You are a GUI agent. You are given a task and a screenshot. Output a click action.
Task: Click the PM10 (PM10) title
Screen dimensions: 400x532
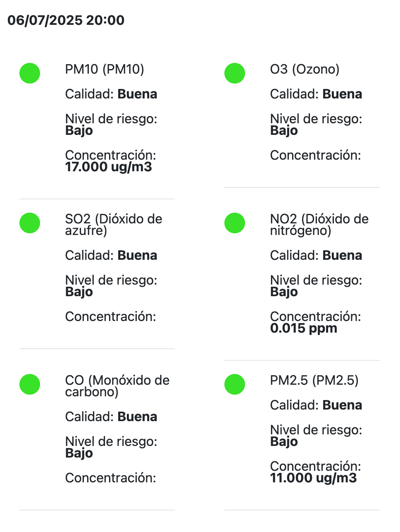(x=105, y=69)
